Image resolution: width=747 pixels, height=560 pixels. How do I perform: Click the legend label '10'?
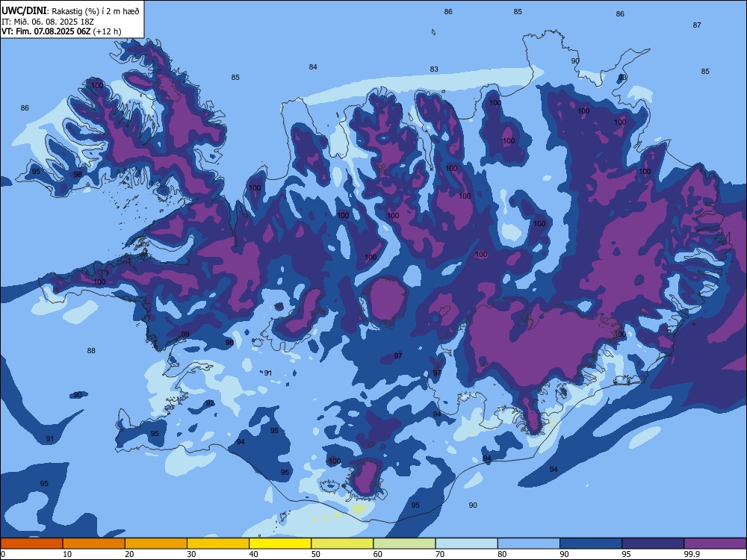pyautogui.click(x=67, y=554)
